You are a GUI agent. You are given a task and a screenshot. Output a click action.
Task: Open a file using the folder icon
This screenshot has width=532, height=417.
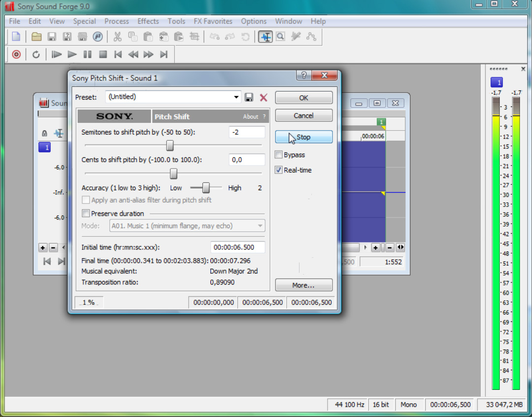click(36, 37)
